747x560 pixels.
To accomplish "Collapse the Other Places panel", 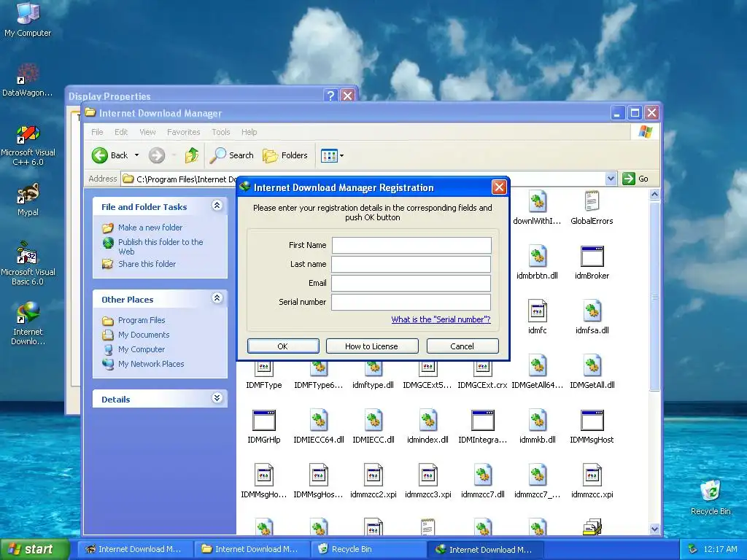I will 217,298.
